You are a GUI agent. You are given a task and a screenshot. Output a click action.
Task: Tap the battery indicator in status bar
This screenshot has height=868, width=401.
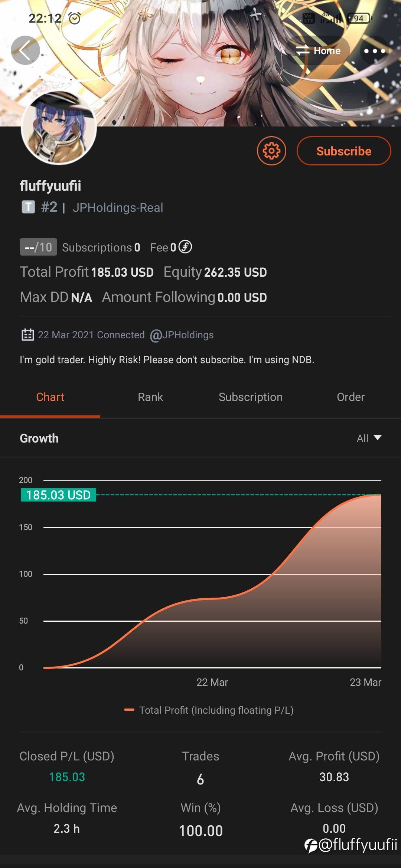(359, 18)
